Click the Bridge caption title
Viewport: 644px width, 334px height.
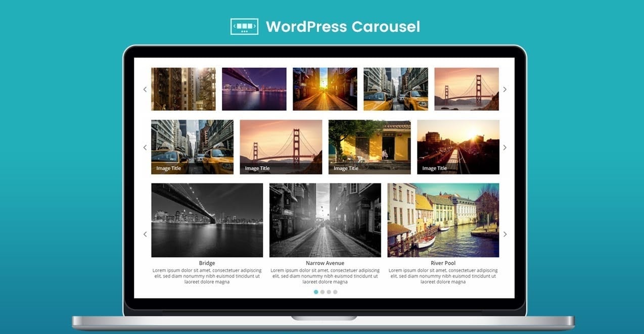(x=207, y=263)
